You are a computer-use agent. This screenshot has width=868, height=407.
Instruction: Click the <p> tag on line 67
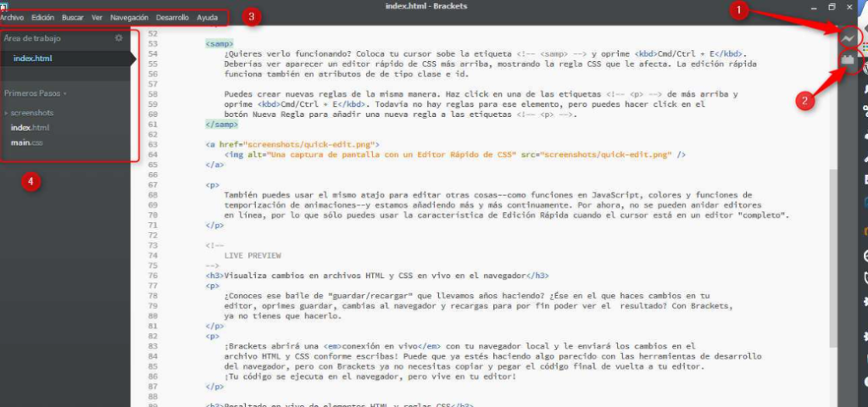[x=213, y=185]
